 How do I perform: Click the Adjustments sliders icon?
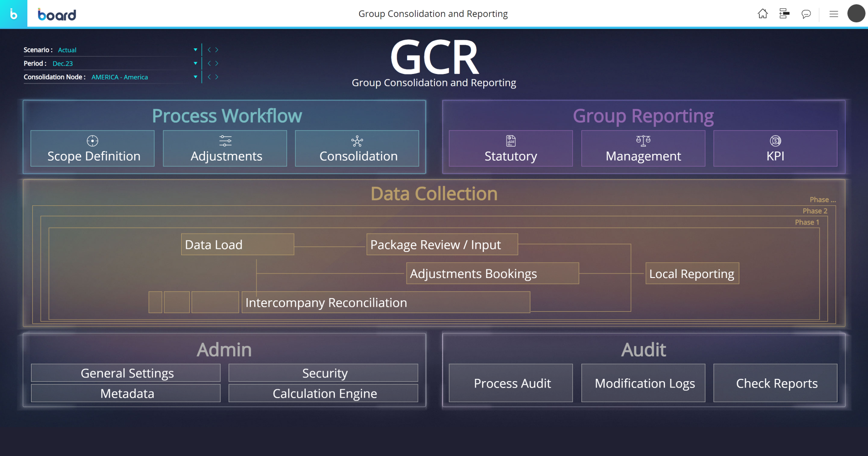(225, 141)
